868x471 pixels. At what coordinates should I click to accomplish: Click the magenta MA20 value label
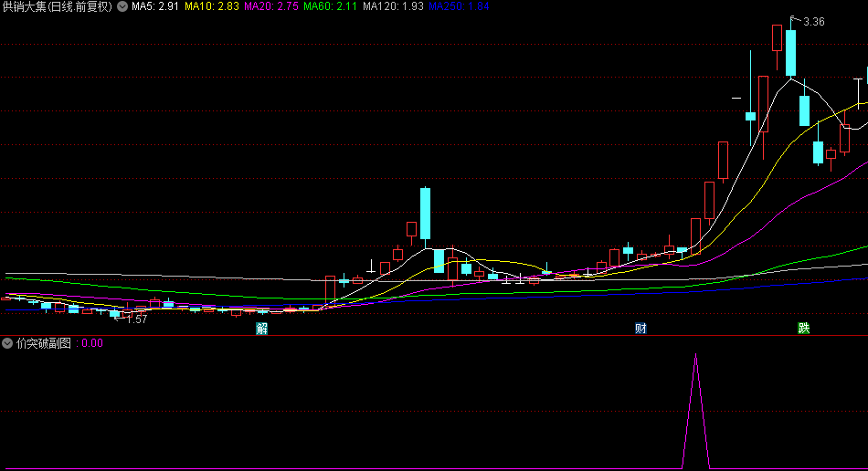271,7
